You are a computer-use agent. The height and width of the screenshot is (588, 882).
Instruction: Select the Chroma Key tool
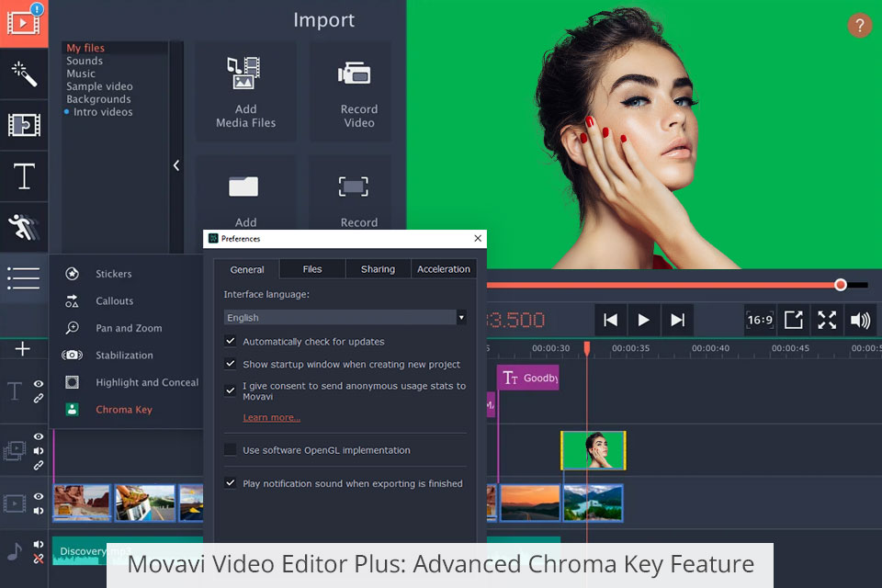click(124, 410)
